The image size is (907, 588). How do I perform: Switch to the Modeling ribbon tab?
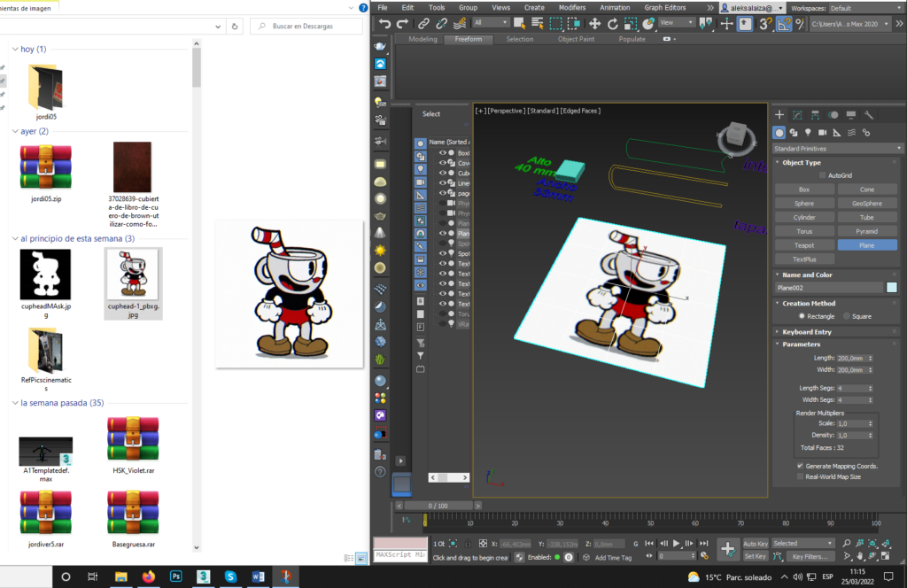(x=422, y=39)
